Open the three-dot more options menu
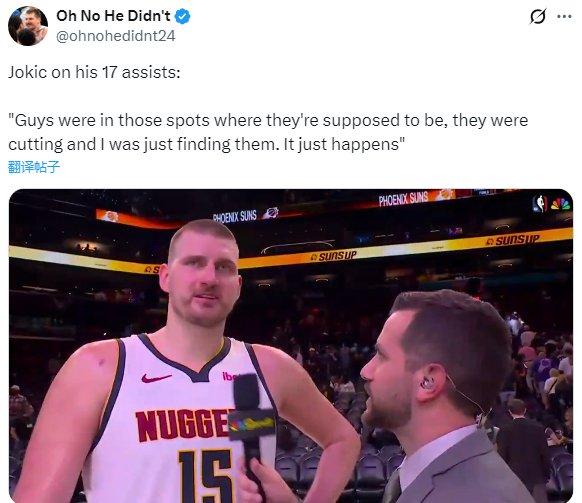This screenshot has width=582, height=503. click(x=564, y=16)
